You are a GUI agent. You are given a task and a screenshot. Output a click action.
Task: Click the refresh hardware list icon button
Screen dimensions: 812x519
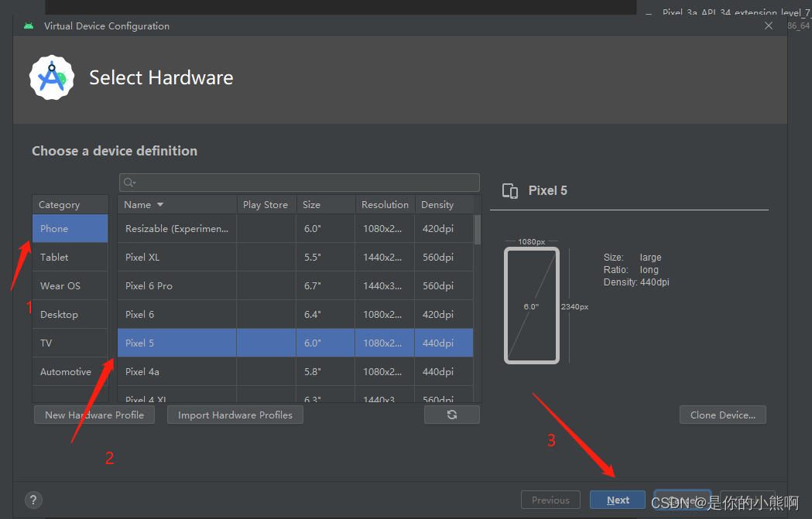pyautogui.click(x=451, y=415)
